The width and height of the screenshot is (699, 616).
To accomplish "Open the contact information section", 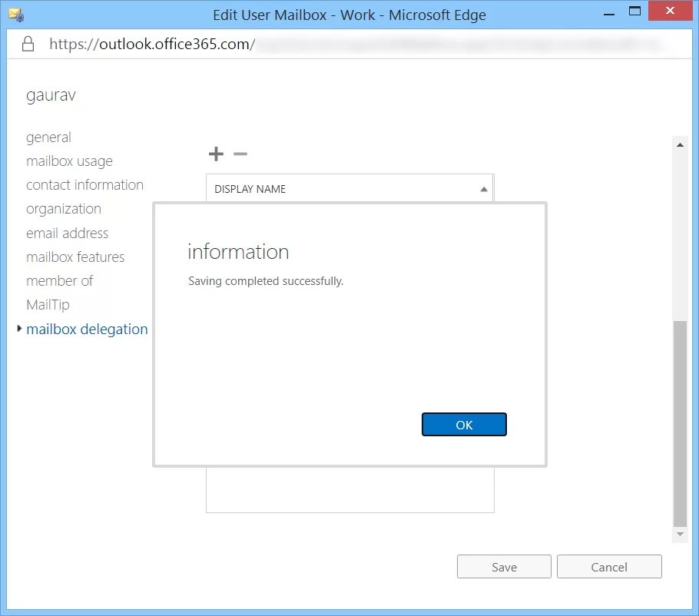I will [x=84, y=185].
